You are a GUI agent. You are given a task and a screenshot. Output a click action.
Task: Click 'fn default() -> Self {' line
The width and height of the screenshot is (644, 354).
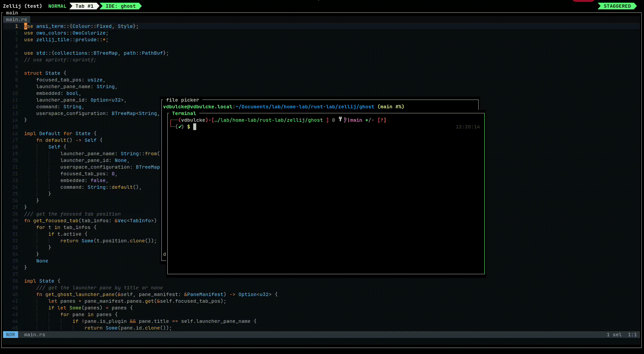pyautogui.click(x=69, y=140)
